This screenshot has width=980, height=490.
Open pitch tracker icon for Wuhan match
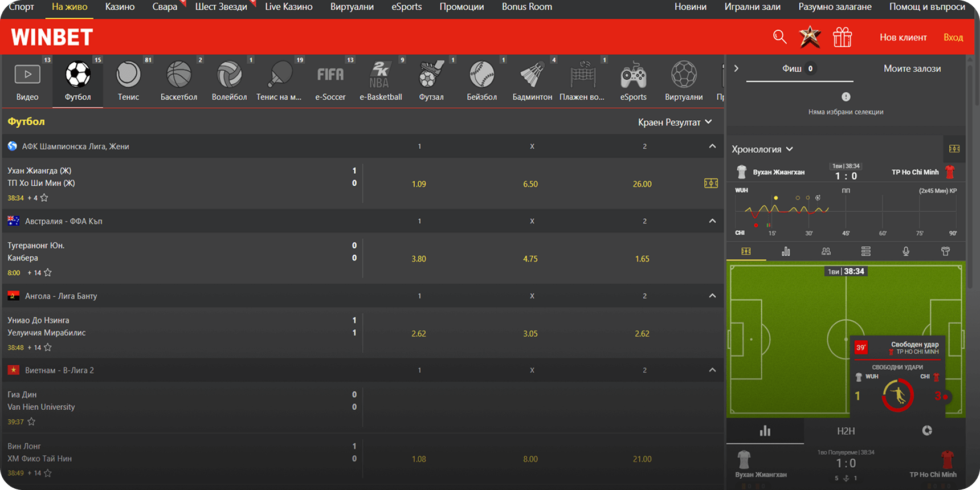(710, 183)
